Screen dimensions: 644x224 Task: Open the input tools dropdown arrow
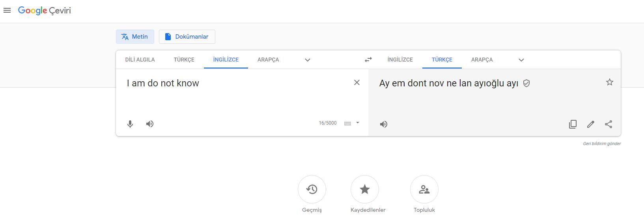point(358,123)
